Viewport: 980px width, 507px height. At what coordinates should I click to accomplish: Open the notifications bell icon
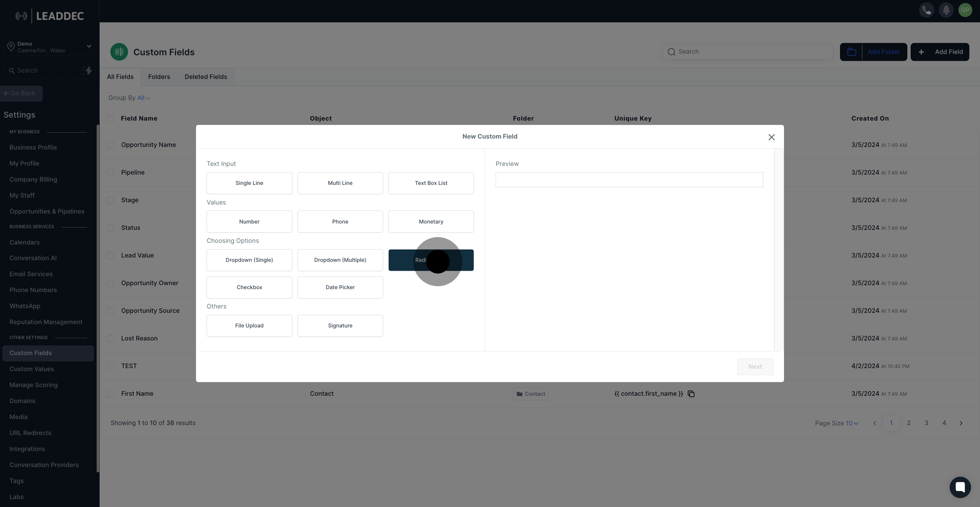click(946, 10)
